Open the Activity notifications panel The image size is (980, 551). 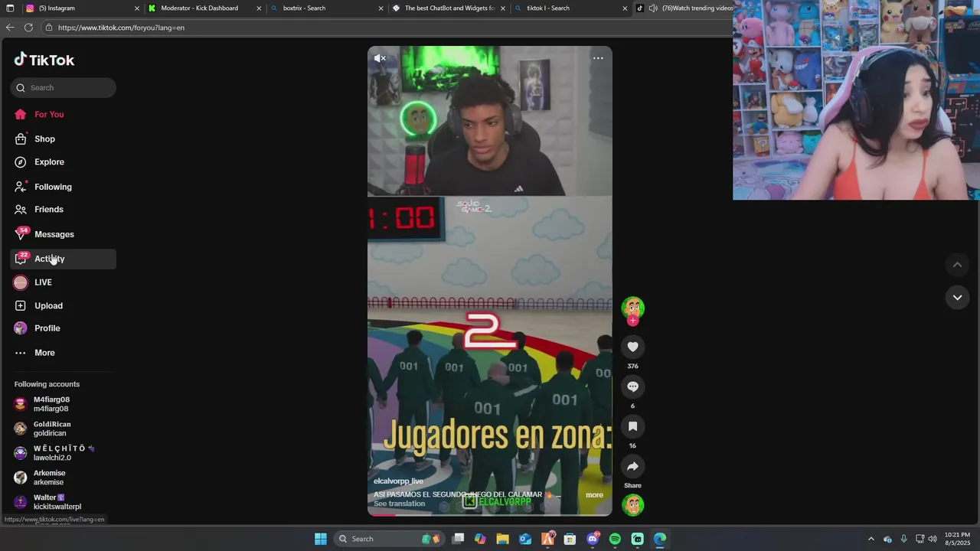click(64, 259)
